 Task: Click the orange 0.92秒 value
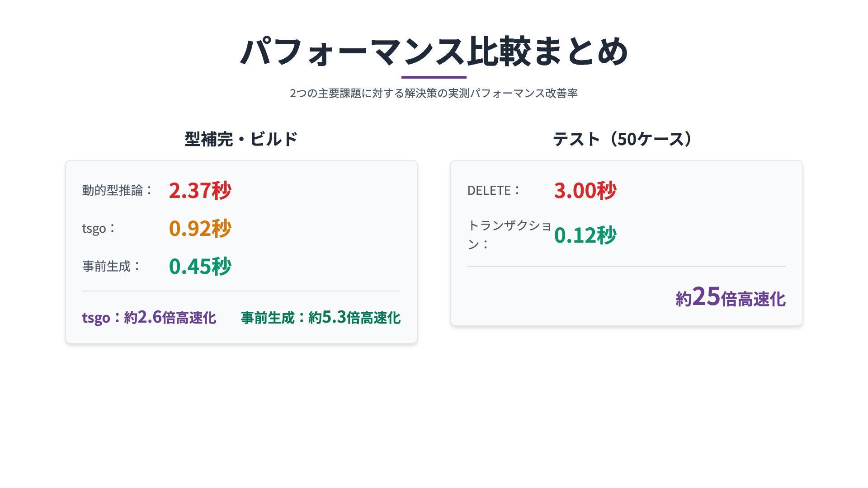click(x=200, y=228)
